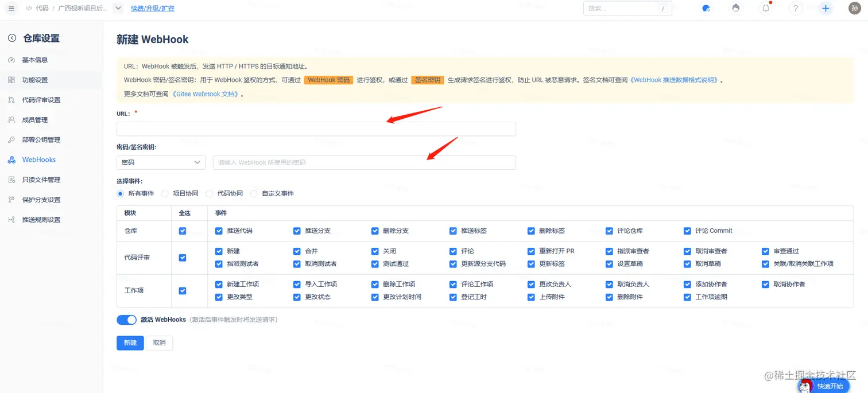This screenshot has height=393, width=868.
Task: Click the WebHook password input field
Action: (365, 162)
